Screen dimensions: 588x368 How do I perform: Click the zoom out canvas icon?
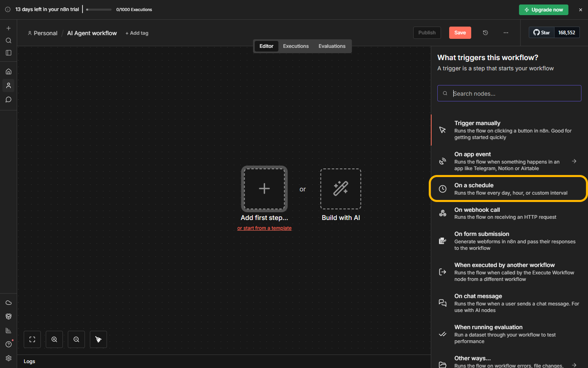point(76,339)
